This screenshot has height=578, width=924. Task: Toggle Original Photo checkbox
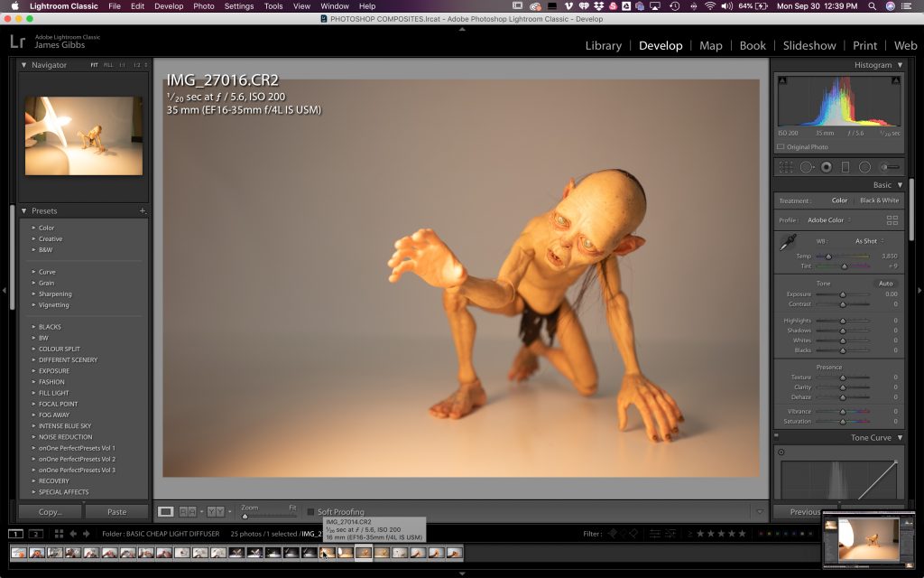(x=781, y=147)
